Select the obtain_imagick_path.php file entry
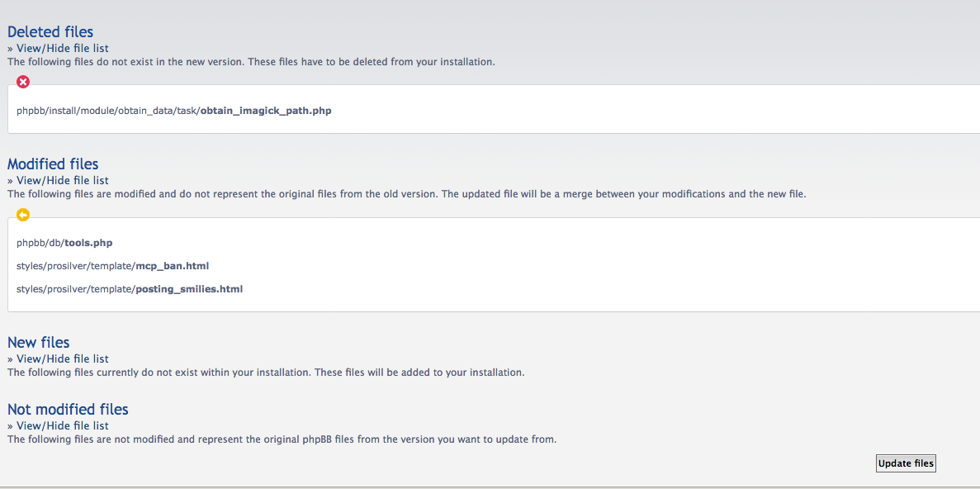980x489 pixels. click(173, 111)
